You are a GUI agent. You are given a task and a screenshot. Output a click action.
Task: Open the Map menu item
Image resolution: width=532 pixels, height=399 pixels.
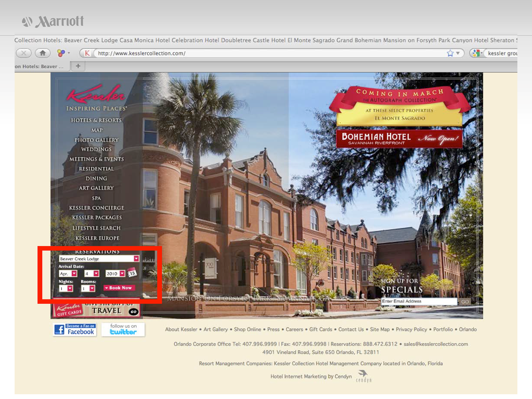point(97,130)
